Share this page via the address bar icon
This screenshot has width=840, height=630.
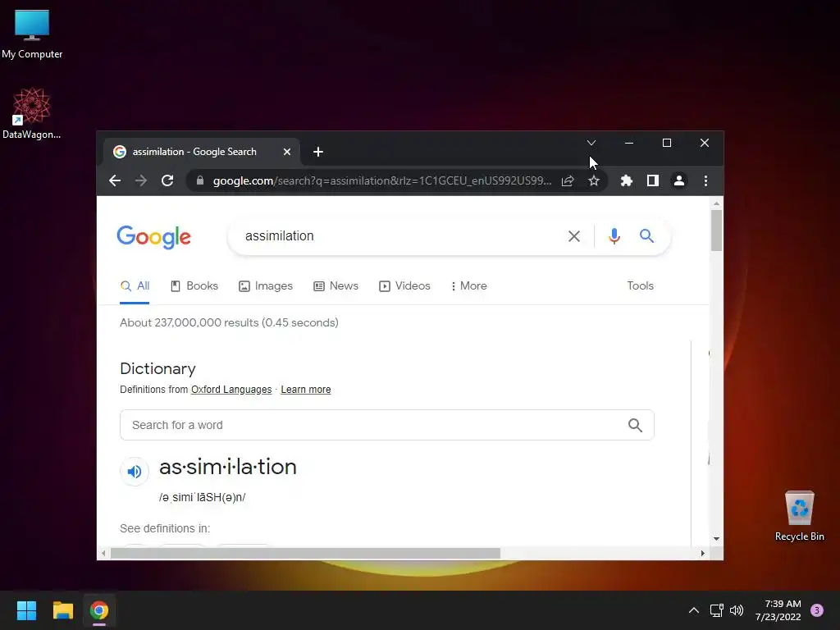568,180
